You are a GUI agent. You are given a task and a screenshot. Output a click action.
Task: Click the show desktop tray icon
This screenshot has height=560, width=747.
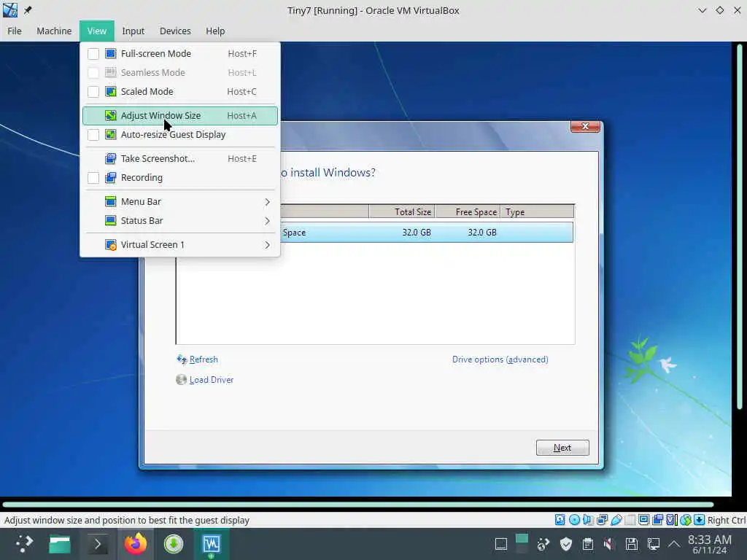(x=501, y=544)
